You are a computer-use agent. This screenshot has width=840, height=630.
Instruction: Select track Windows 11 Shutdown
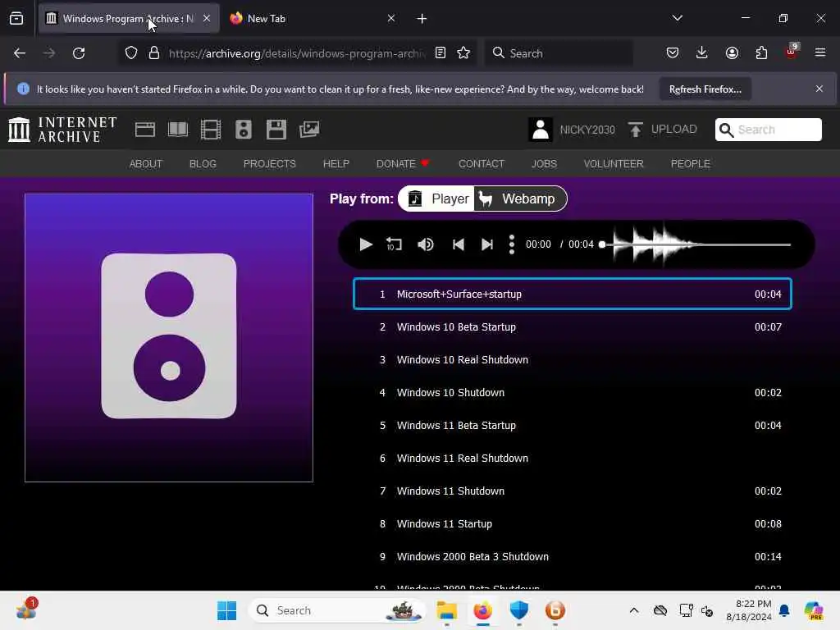(x=572, y=491)
